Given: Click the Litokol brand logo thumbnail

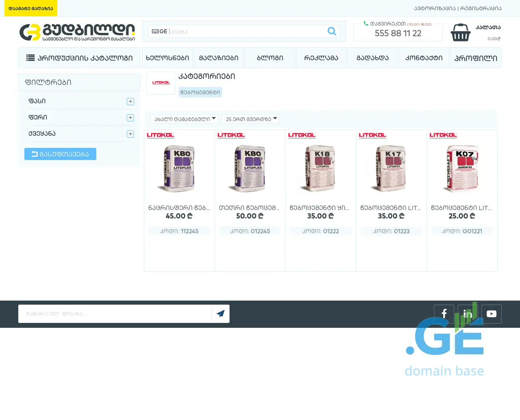Looking at the screenshot, I should coord(161,83).
